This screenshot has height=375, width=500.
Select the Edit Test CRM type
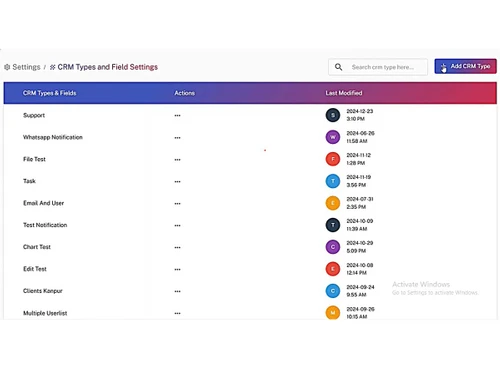[35, 269]
